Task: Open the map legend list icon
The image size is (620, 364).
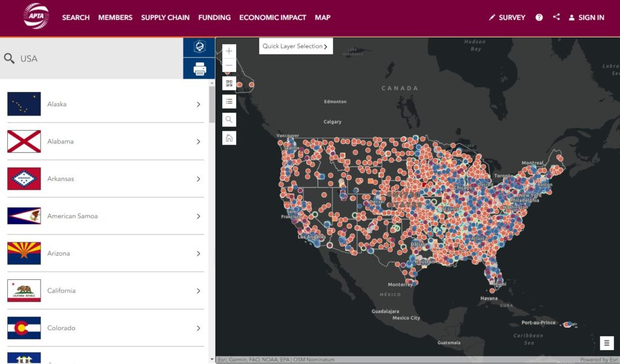Action: [229, 102]
